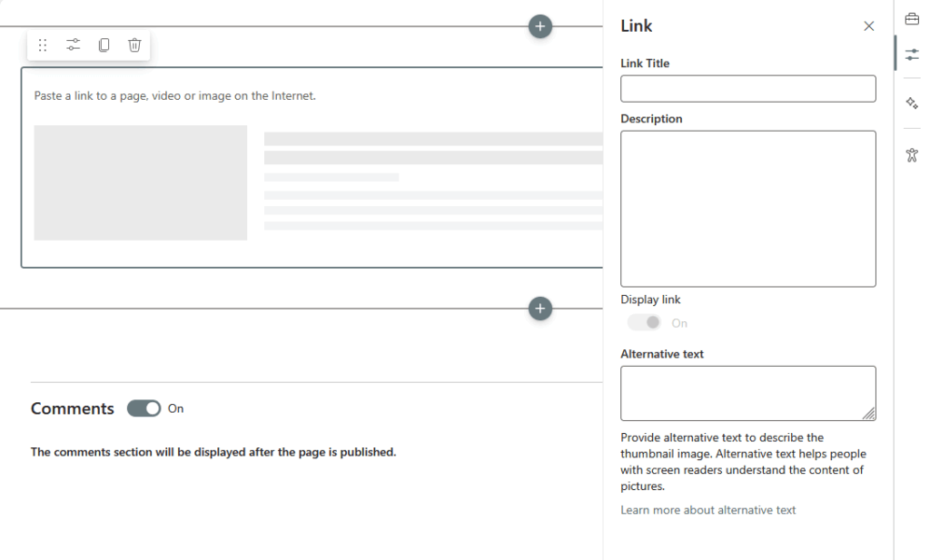930x560 pixels.
Task: Click 'The comments section will be displayed' notice
Action: (x=213, y=452)
